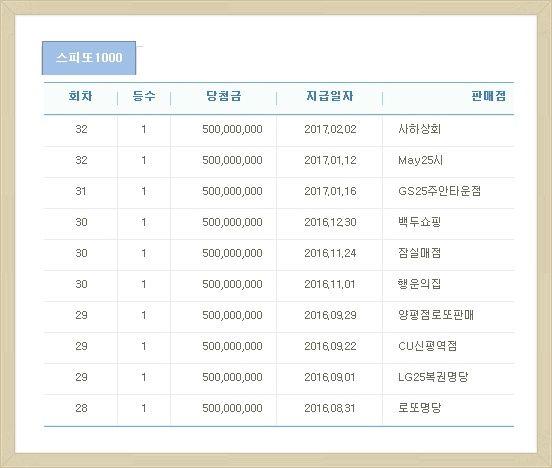The image size is (552, 468).
Task: Click round number 32 in May25시 row
Action: coord(81,160)
